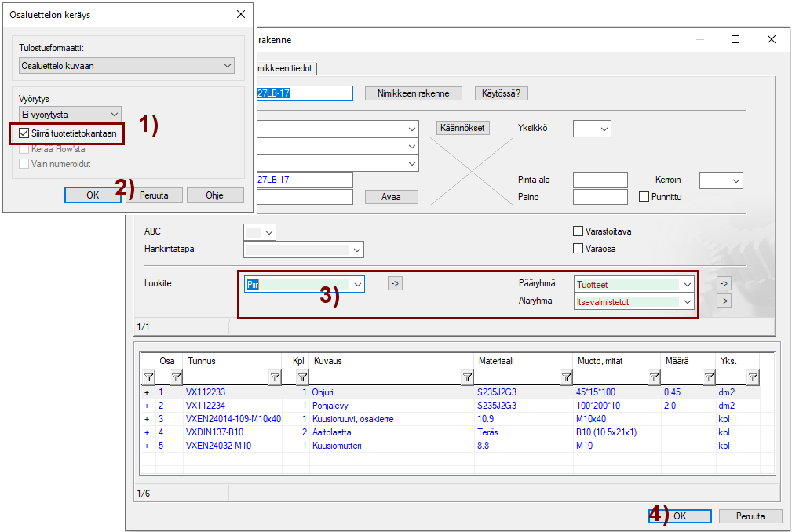The width and height of the screenshot is (792, 532).
Task: Click Ohje button in Osaluettelon keräys dialog
Action: pos(215,195)
